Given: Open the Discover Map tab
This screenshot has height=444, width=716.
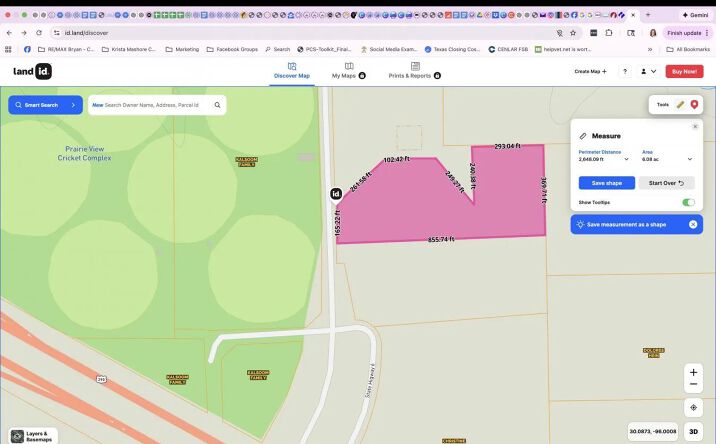Looking at the screenshot, I should tap(291, 70).
